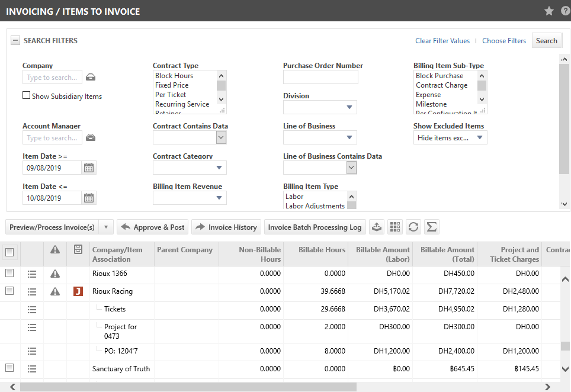Click the Company selector icon beside search field
Viewport: 571px width, 392px height.
91,78
